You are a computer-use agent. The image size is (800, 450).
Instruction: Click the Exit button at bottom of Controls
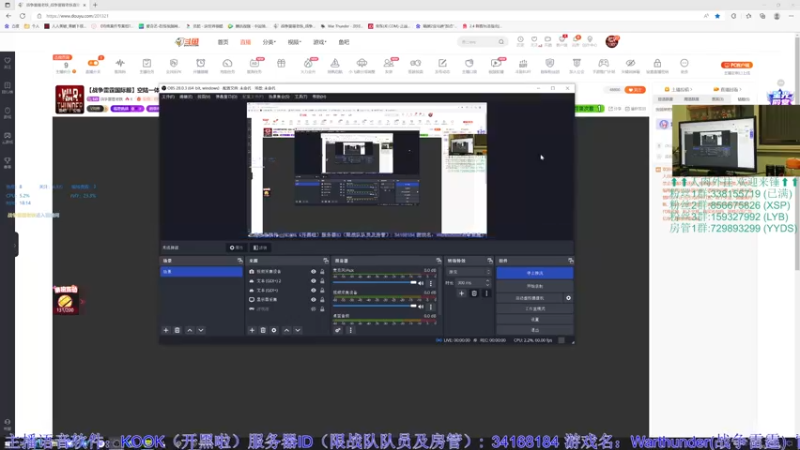point(535,330)
